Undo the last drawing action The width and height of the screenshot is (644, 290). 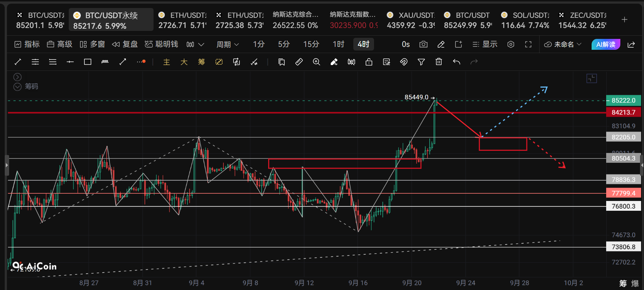click(457, 62)
